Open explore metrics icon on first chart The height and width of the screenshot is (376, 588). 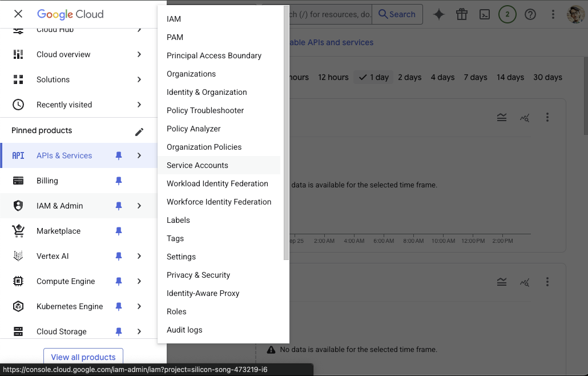pyautogui.click(x=525, y=118)
